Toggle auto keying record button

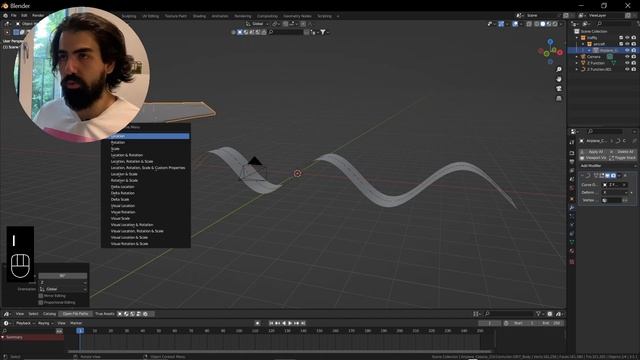[x=257, y=323]
